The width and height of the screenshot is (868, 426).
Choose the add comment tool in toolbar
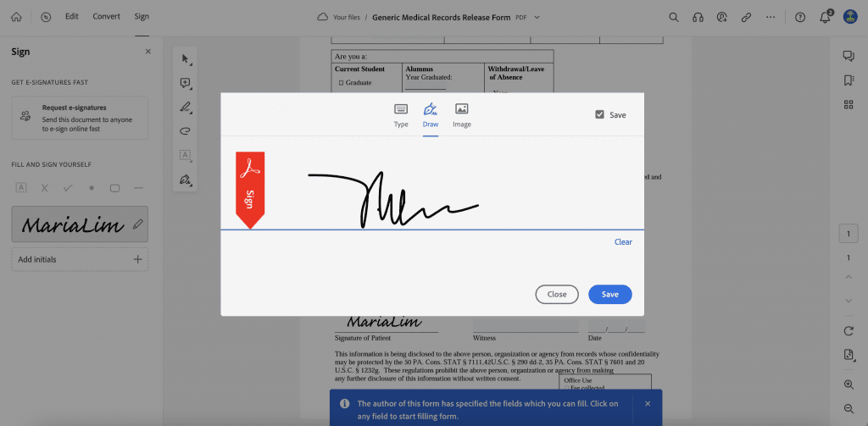pyautogui.click(x=186, y=84)
